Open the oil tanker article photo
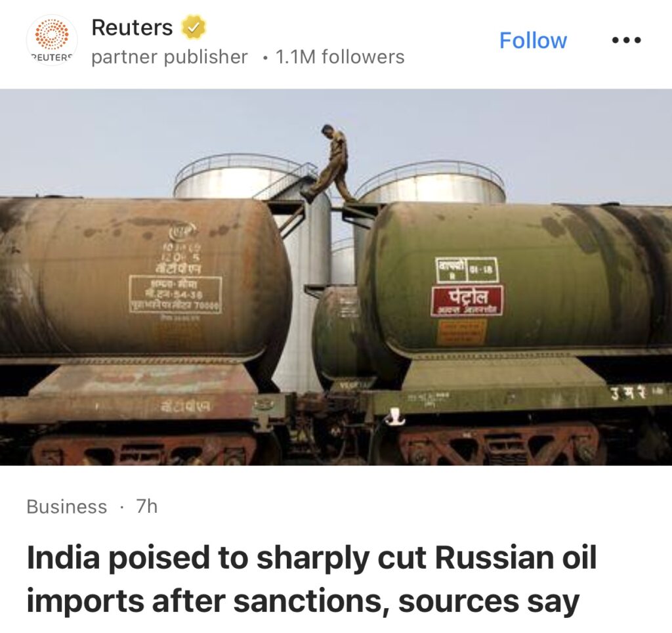Viewport: 672px width, 633px height. pyautogui.click(x=336, y=277)
